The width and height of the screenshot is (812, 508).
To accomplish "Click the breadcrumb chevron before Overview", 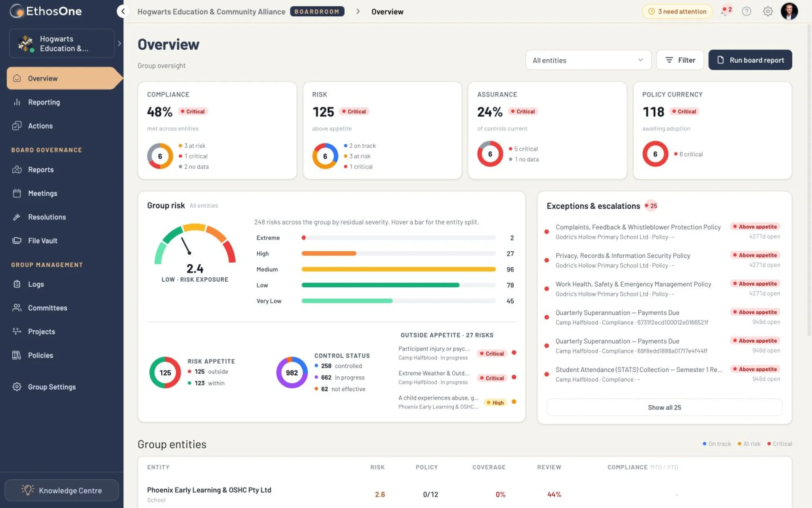I will pyautogui.click(x=358, y=11).
